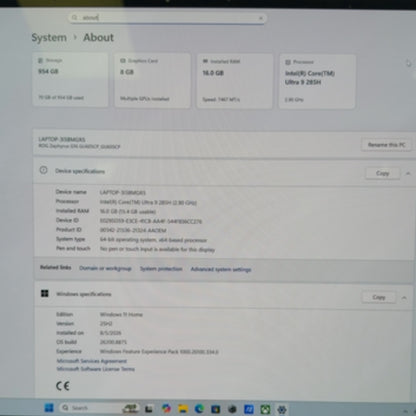Click the Windows Start button on taskbar
416x416 pixels.
pos(49,408)
